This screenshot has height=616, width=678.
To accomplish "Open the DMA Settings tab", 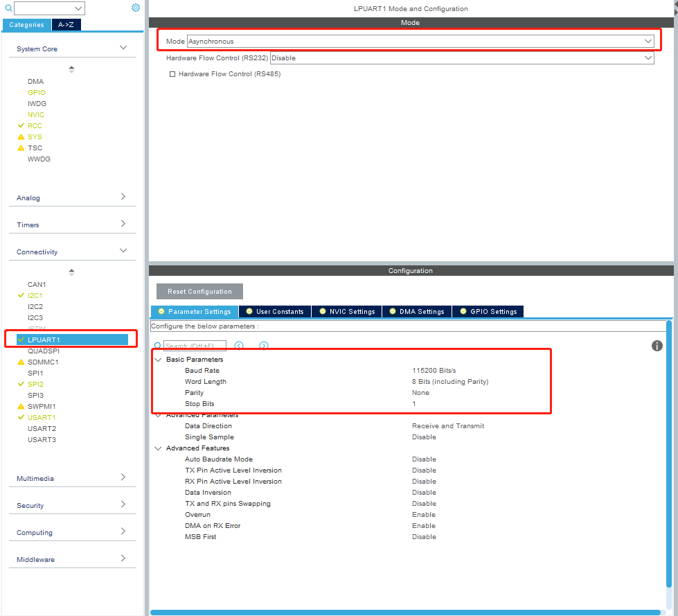I will (x=418, y=311).
